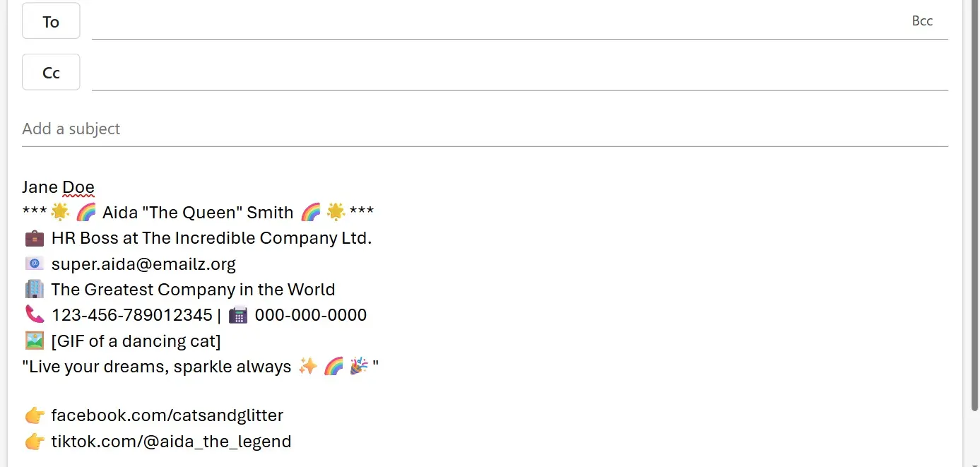The width and height of the screenshot is (980, 467).
Task: Select the fax machine icon before 000-000-0000
Action: click(238, 314)
